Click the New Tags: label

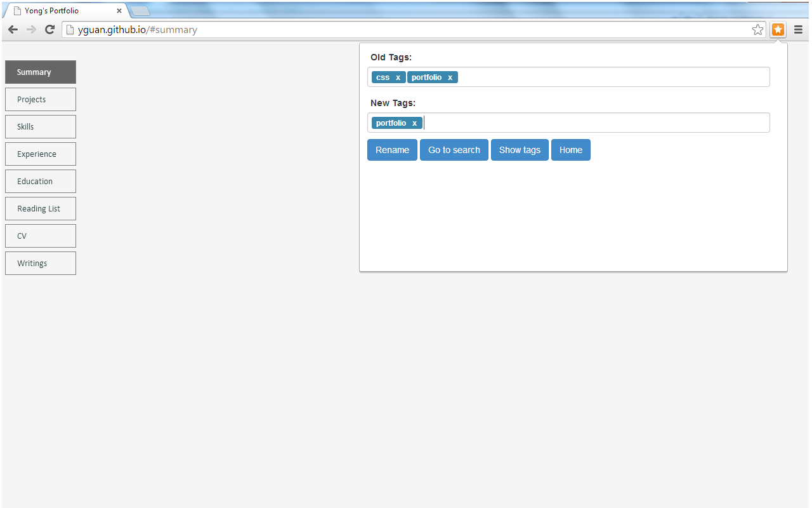(x=393, y=103)
